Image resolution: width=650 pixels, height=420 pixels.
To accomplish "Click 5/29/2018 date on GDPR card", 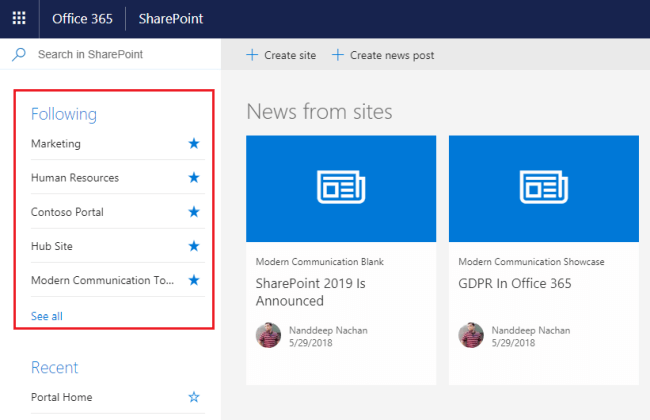I will click(x=514, y=343).
